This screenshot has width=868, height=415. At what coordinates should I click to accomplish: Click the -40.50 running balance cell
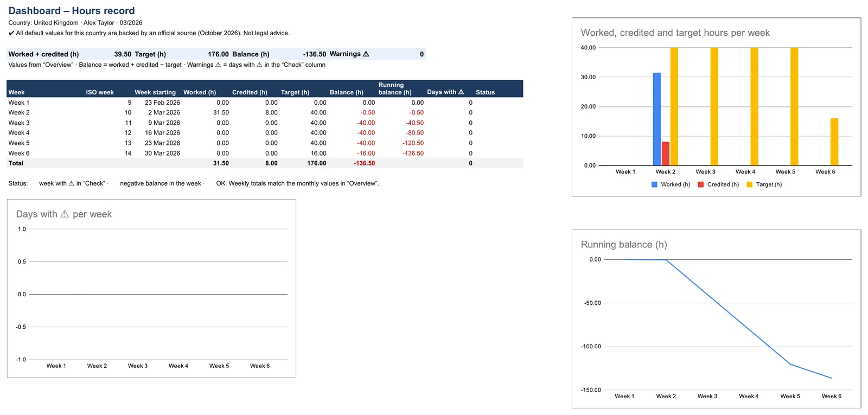[x=415, y=123]
